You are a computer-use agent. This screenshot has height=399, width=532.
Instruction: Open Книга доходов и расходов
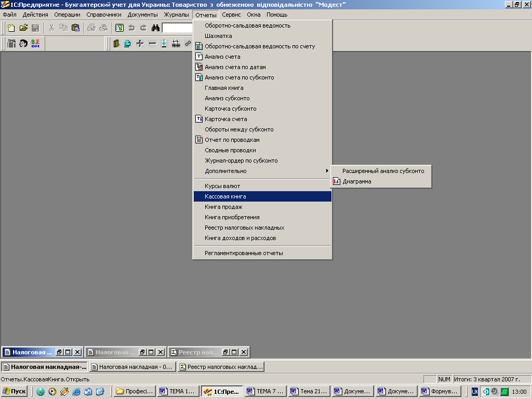pyautogui.click(x=262, y=238)
